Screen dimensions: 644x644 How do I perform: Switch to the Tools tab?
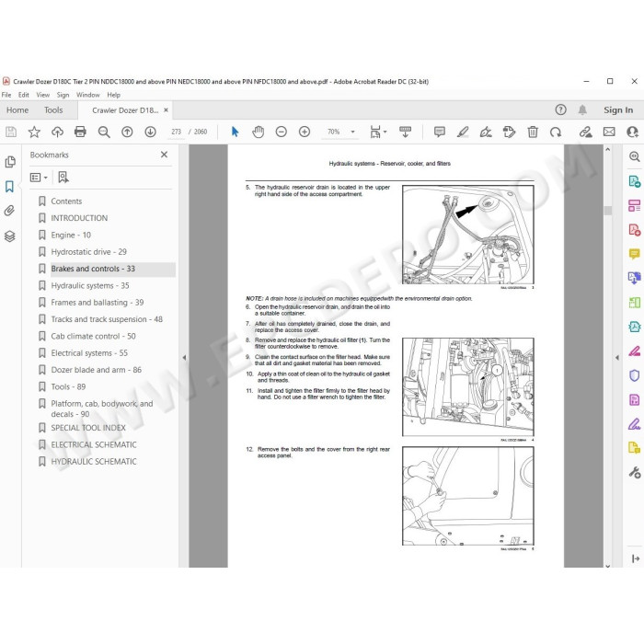(x=53, y=110)
